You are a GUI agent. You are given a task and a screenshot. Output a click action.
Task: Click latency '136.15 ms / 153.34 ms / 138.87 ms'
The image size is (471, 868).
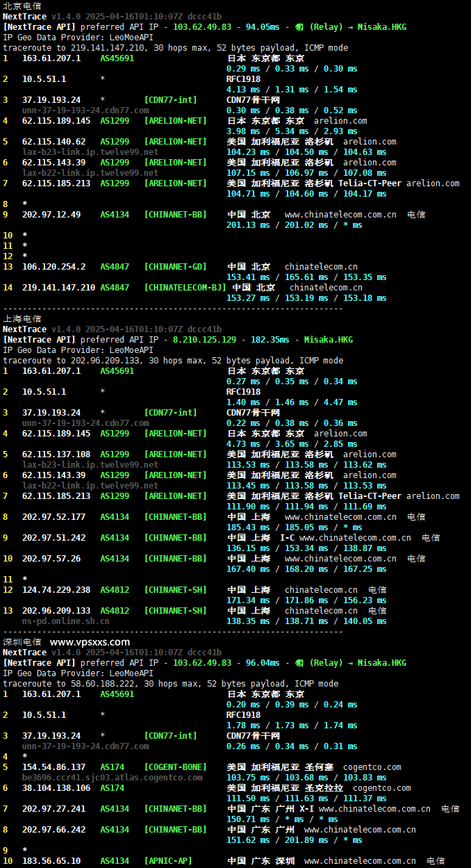[x=306, y=548]
